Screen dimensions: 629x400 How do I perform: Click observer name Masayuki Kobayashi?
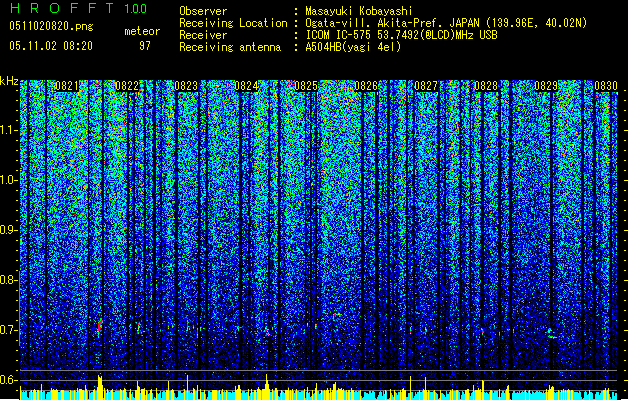click(x=358, y=11)
